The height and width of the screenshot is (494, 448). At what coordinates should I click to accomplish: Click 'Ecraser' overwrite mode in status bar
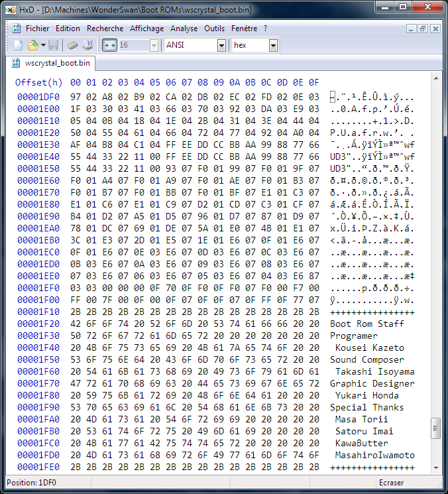(391, 483)
